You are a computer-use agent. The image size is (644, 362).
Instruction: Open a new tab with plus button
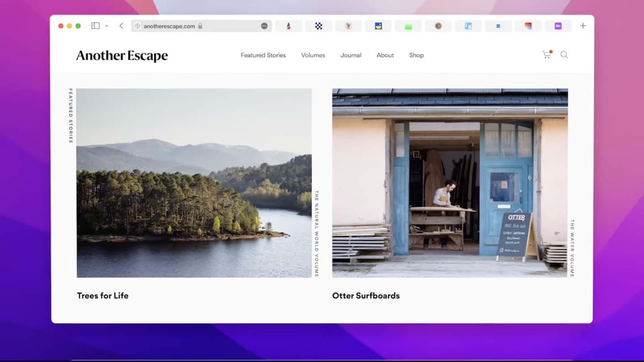[x=583, y=26]
